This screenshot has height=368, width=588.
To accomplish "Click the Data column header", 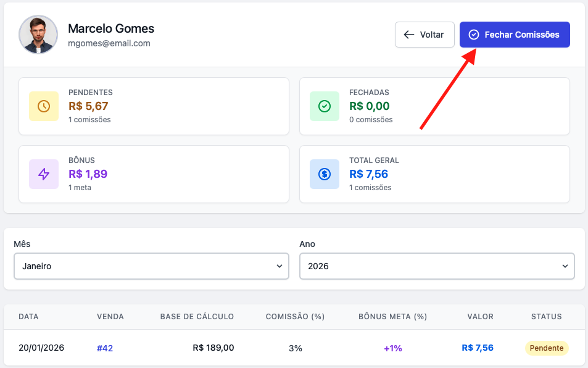I will pyautogui.click(x=28, y=317).
